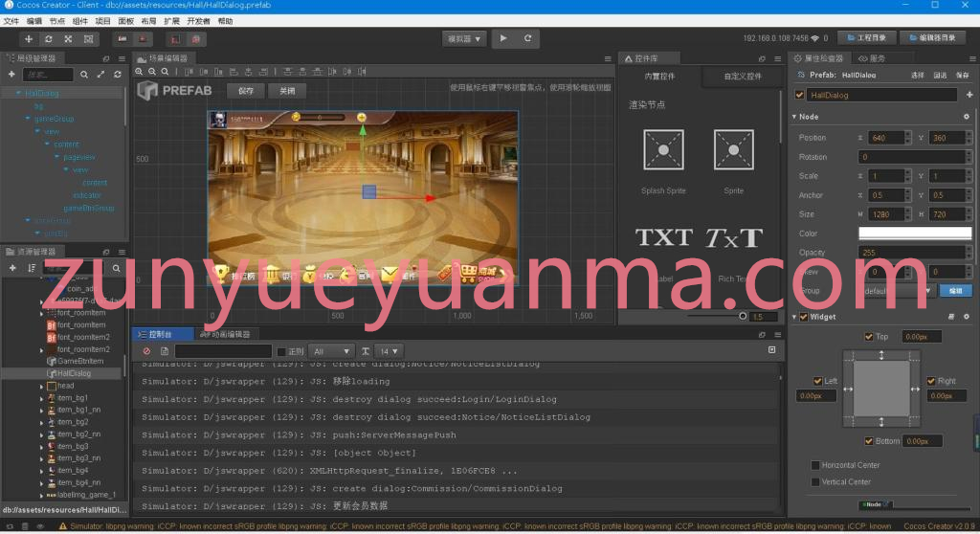Select the Rotate transform tool in top toolbar
Viewport: 980px width, 534px height.
pyautogui.click(x=48, y=39)
